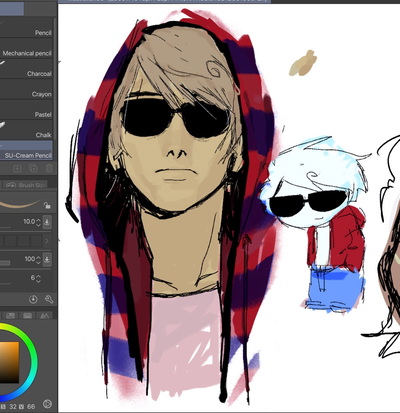Switch to the color set tab icon

(x=11, y=316)
